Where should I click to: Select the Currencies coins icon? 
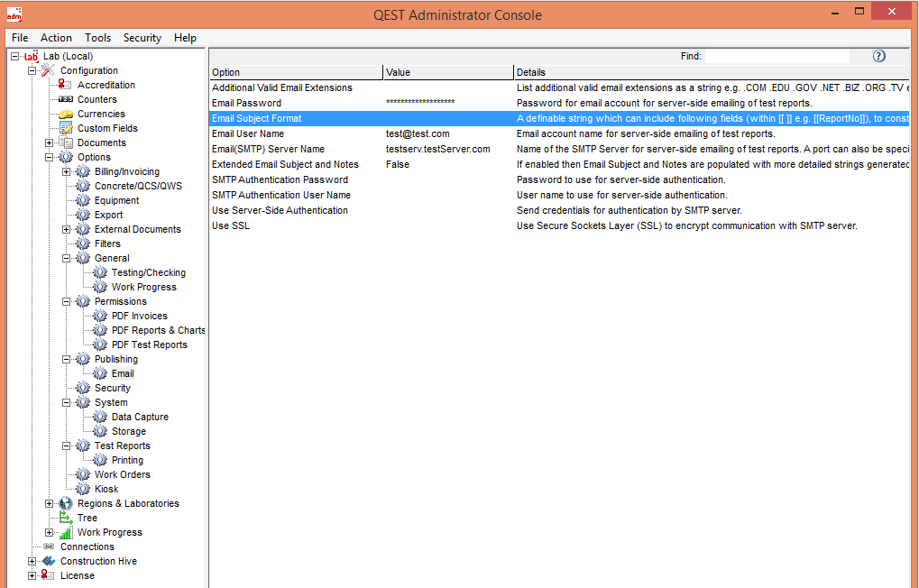coord(66,115)
